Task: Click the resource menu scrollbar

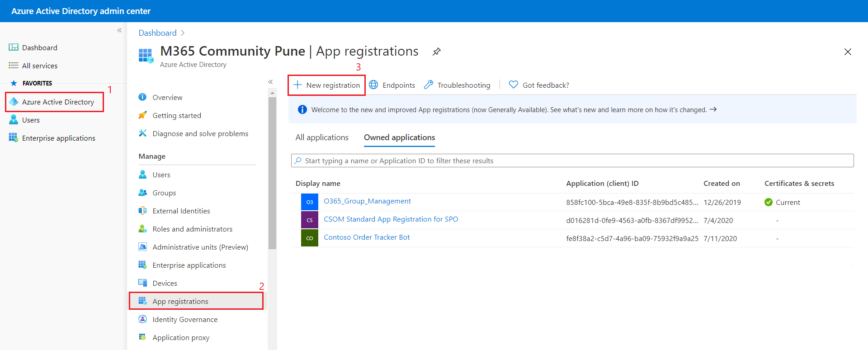Action: [272, 172]
